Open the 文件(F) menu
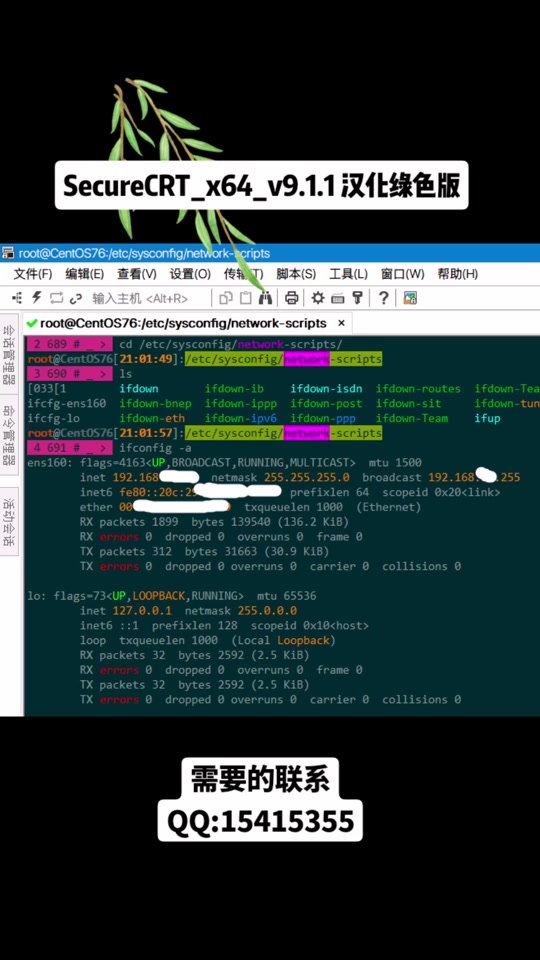This screenshot has height=960, width=540. 33,274
